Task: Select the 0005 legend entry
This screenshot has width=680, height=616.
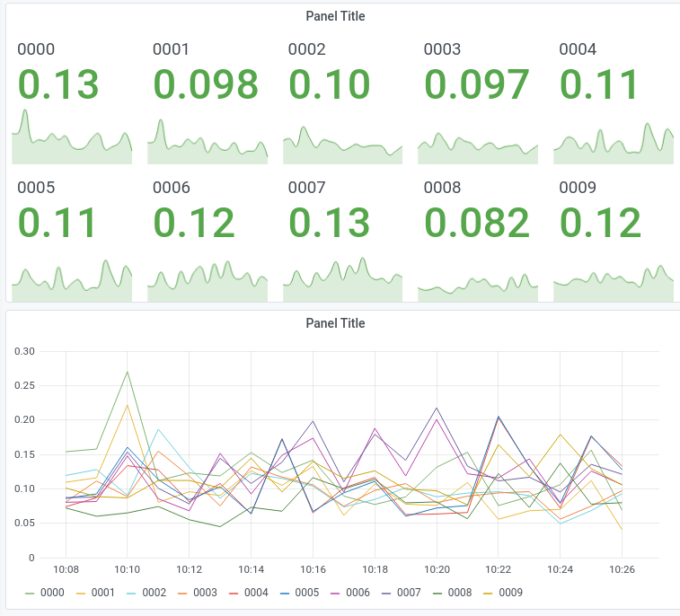Action: [x=299, y=592]
